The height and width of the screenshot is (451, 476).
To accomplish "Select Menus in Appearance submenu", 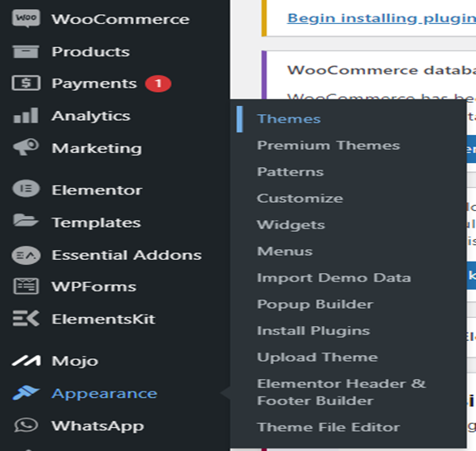I will (x=285, y=252).
